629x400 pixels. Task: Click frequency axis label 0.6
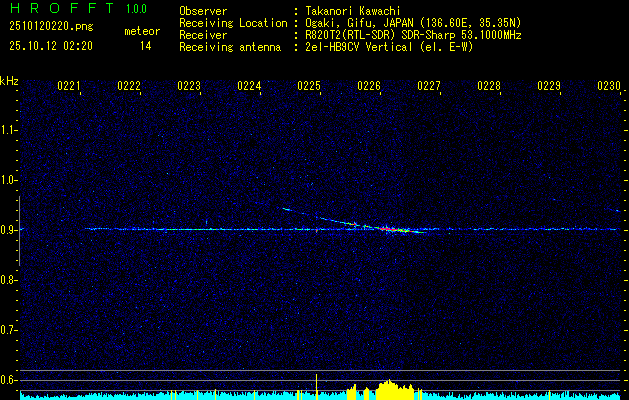8,380
